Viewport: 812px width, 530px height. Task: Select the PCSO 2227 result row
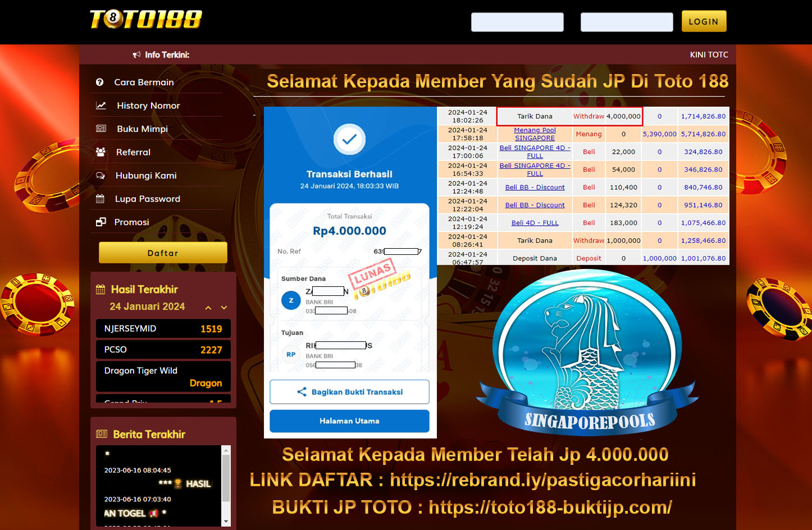(163, 349)
